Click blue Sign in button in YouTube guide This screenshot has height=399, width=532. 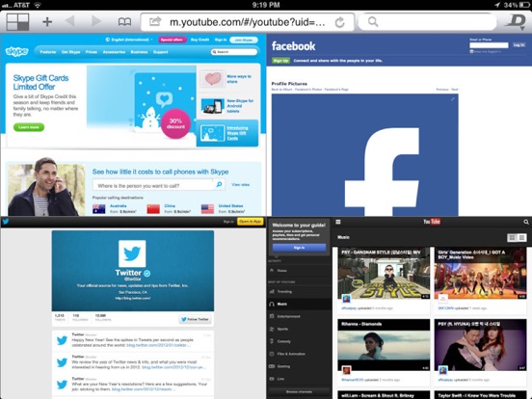[x=299, y=248]
